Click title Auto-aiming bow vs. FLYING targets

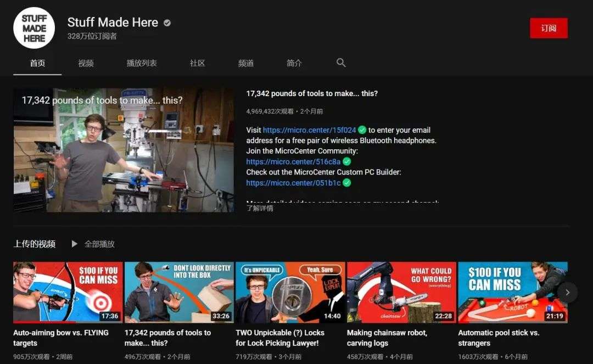pos(61,338)
